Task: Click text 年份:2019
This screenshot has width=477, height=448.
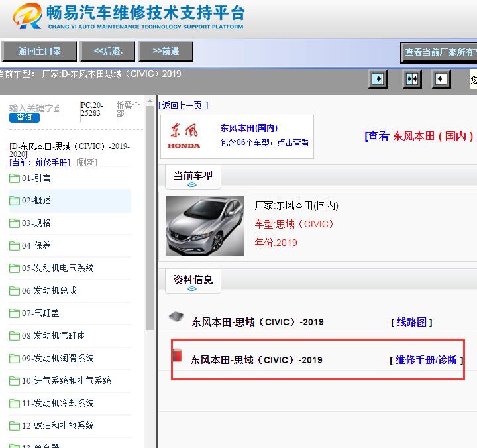Action: point(276,243)
